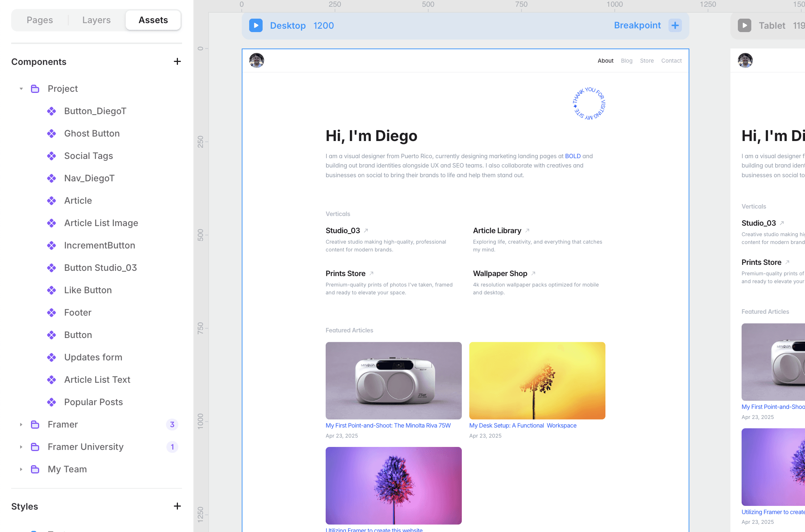The image size is (805, 532).
Task: Select the Button component in the list
Action: tap(78, 335)
